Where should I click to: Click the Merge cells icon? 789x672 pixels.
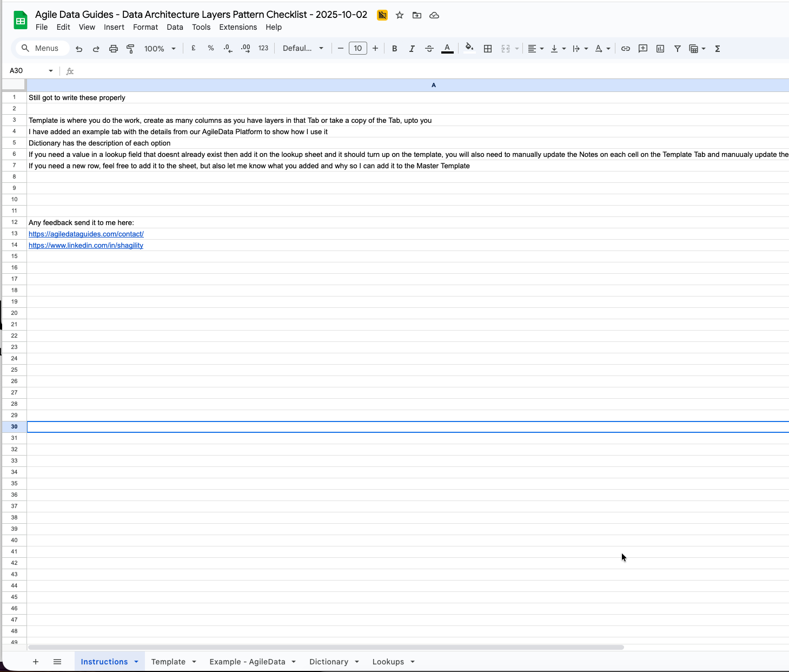tap(506, 49)
